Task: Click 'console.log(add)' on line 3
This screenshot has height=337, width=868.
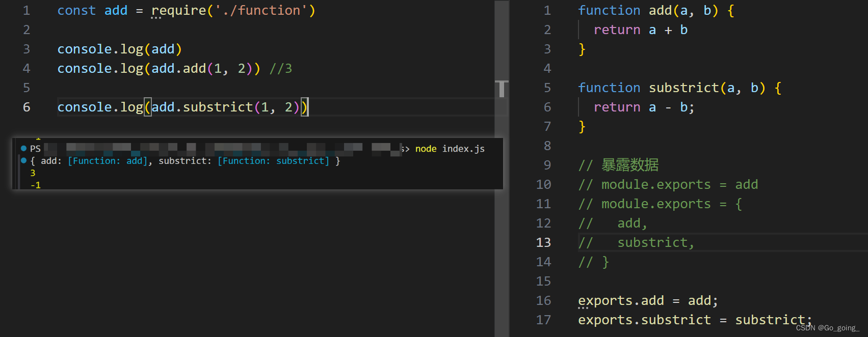Action: (120, 49)
